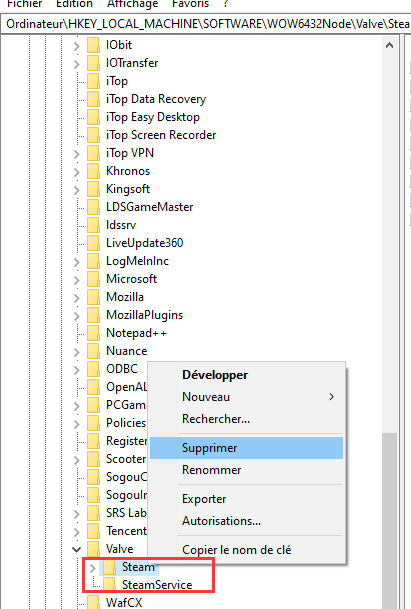Expand the Khronos key chevron

coord(77,172)
